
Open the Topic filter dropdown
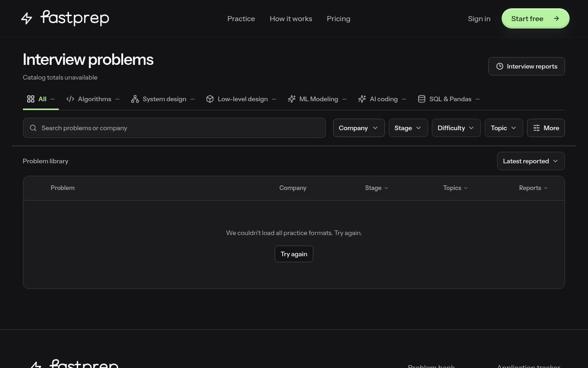coord(504,128)
